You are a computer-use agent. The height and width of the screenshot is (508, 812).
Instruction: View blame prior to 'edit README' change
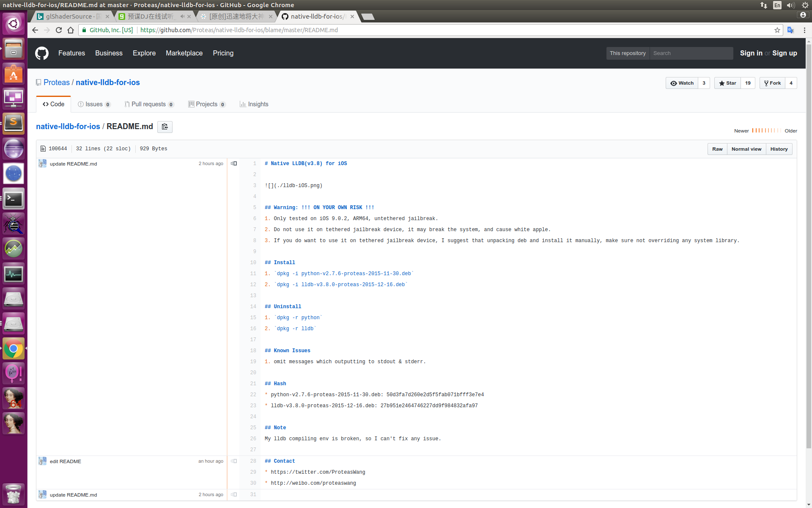click(x=234, y=461)
